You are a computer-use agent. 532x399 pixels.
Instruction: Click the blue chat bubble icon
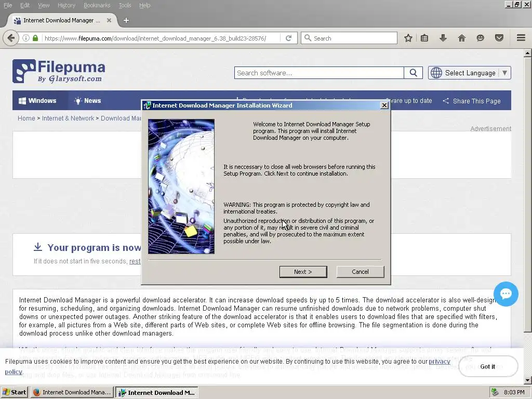pyautogui.click(x=506, y=294)
